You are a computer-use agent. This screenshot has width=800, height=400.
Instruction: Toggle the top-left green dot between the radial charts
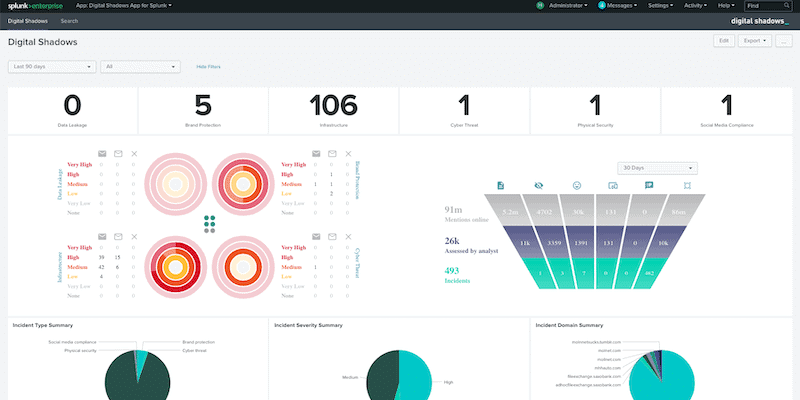[x=207, y=218]
